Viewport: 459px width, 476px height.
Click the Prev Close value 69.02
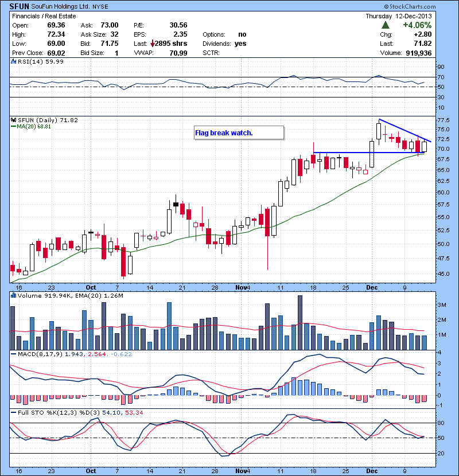click(56, 53)
